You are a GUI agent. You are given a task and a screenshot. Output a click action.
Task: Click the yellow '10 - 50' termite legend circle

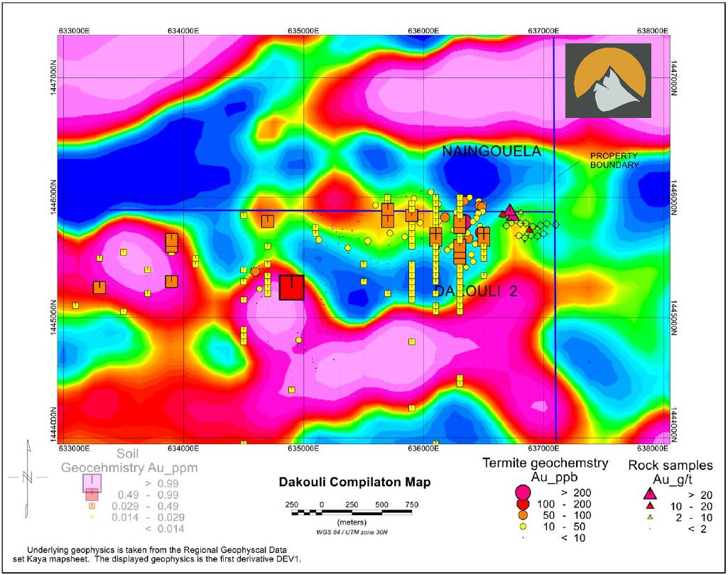(x=523, y=527)
